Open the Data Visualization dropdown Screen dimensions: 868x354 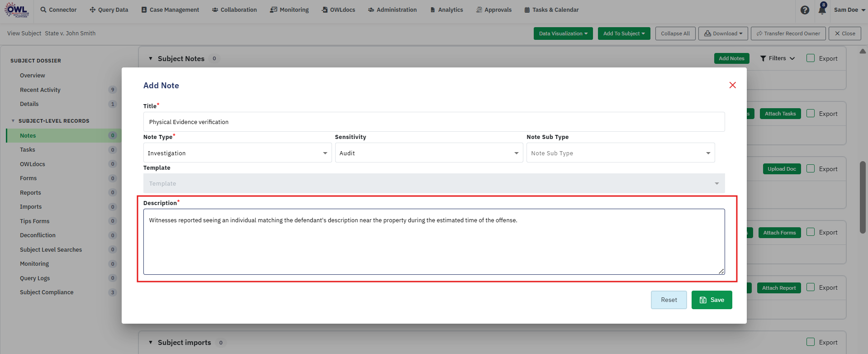[x=563, y=33]
